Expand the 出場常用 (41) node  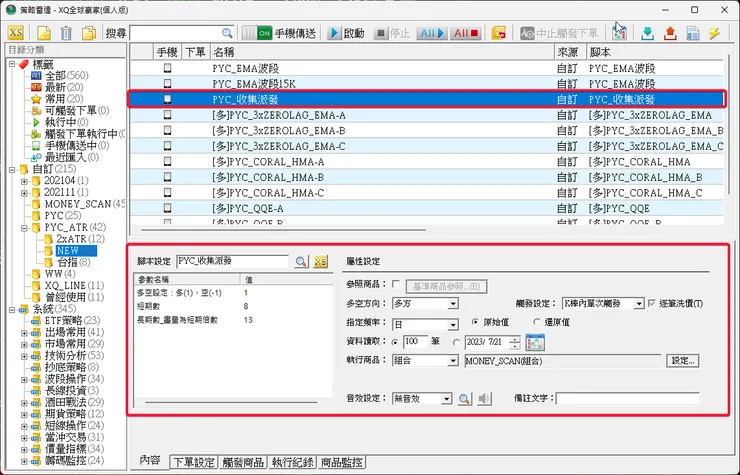[x=24, y=332]
